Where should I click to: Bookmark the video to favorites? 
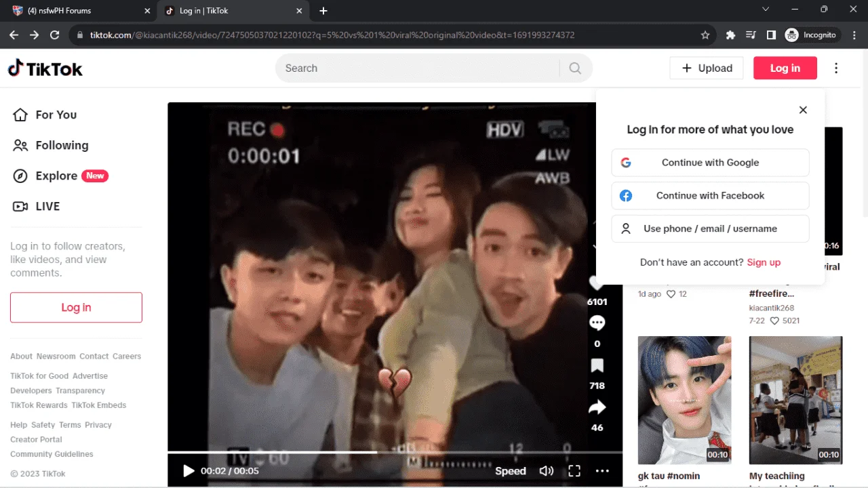597,366
